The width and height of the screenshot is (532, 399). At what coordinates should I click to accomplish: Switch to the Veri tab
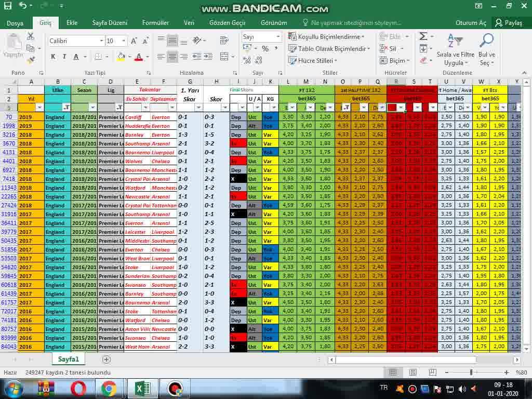189,23
